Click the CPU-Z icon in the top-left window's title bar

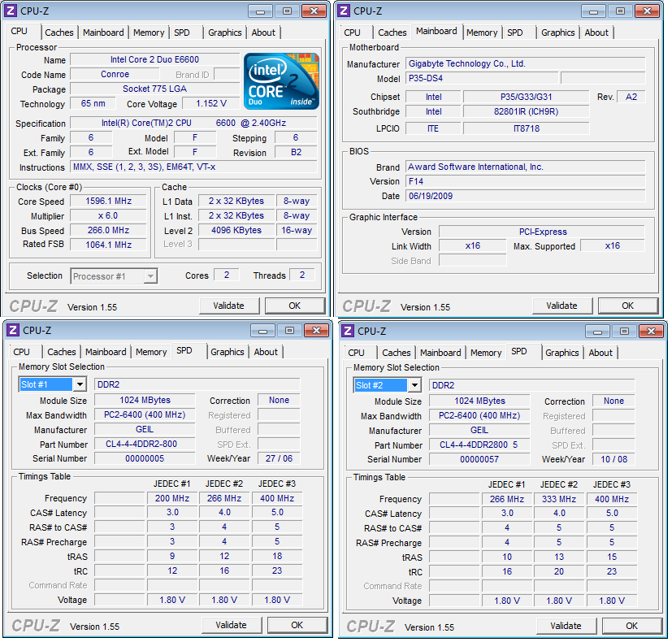(x=11, y=11)
